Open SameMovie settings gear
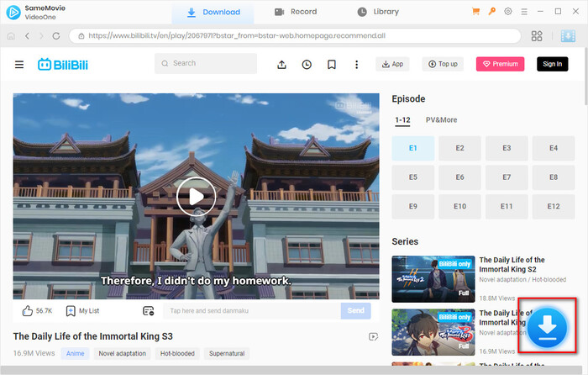 [507, 11]
